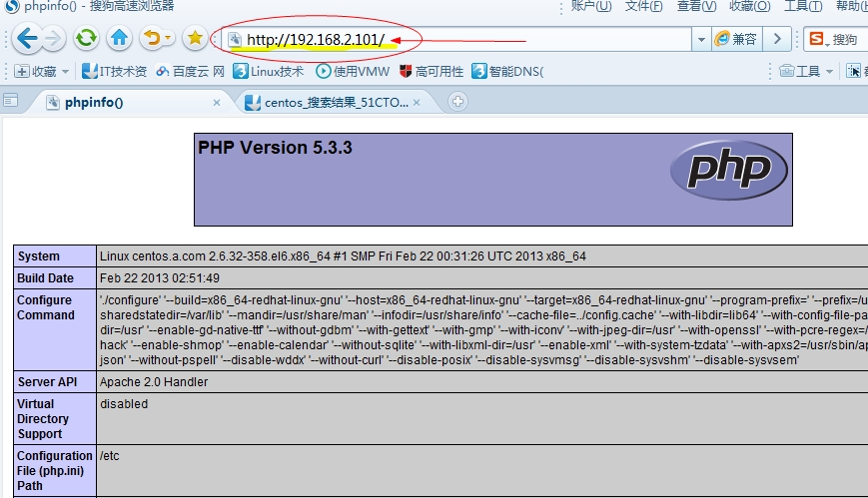Click the screenshot tool icon at right edge
Viewport: 868px width, 498px height.
click(x=854, y=72)
